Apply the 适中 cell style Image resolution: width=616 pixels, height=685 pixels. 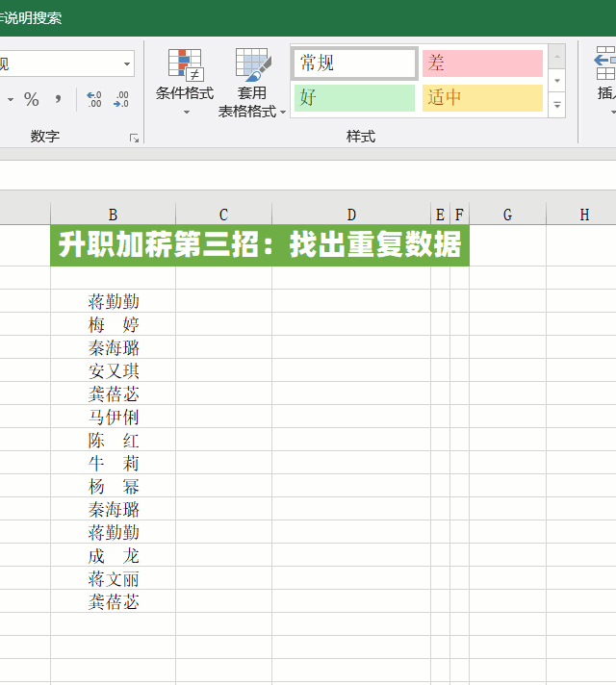(x=482, y=97)
